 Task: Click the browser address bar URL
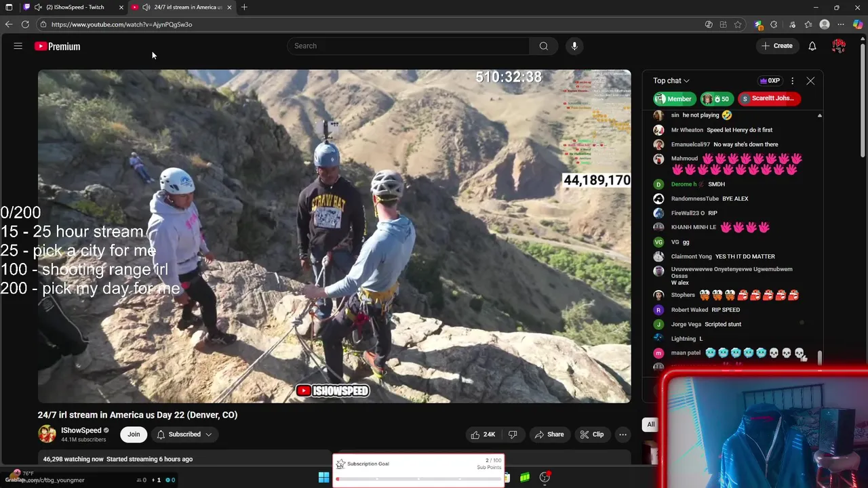(x=121, y=24)
